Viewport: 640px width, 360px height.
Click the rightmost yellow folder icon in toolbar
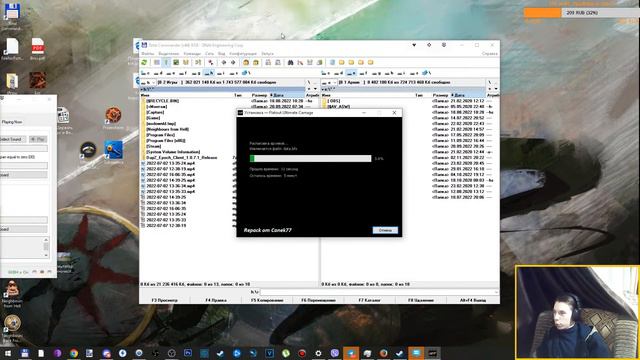coord(371,62)
